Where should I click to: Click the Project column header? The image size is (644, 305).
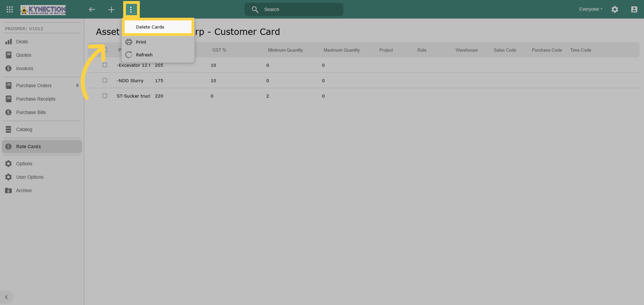coord(386,50)
